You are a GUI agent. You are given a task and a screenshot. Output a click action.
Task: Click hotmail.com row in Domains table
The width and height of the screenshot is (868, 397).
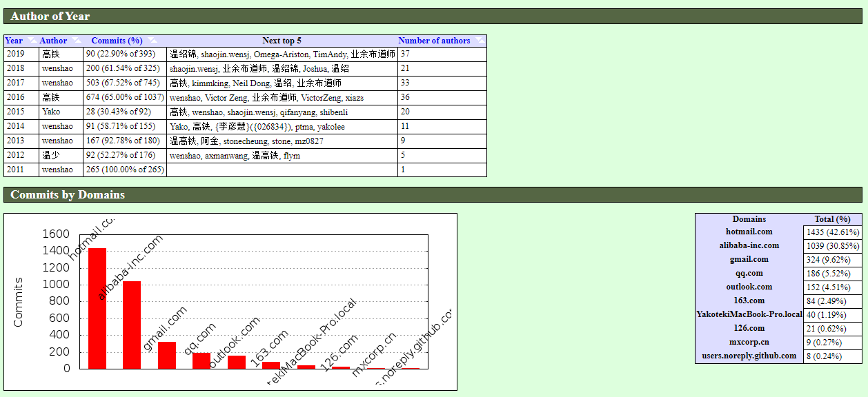(749, 232)
